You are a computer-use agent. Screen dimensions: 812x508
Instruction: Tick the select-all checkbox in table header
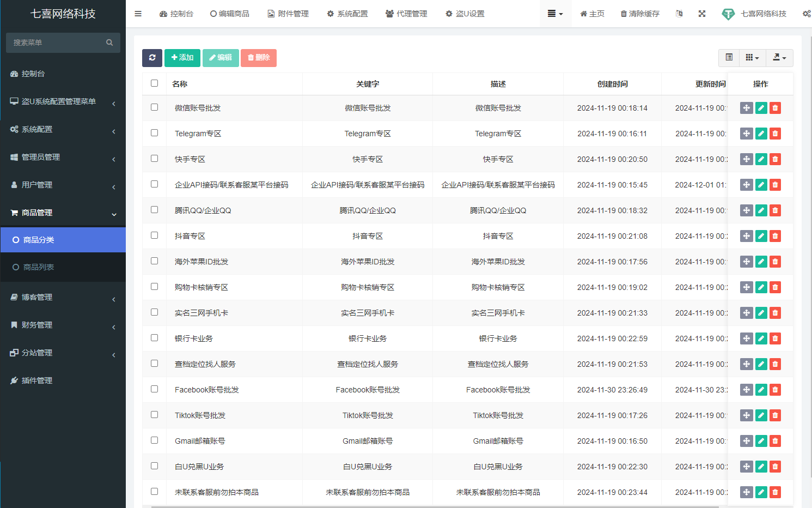[154, 83]
